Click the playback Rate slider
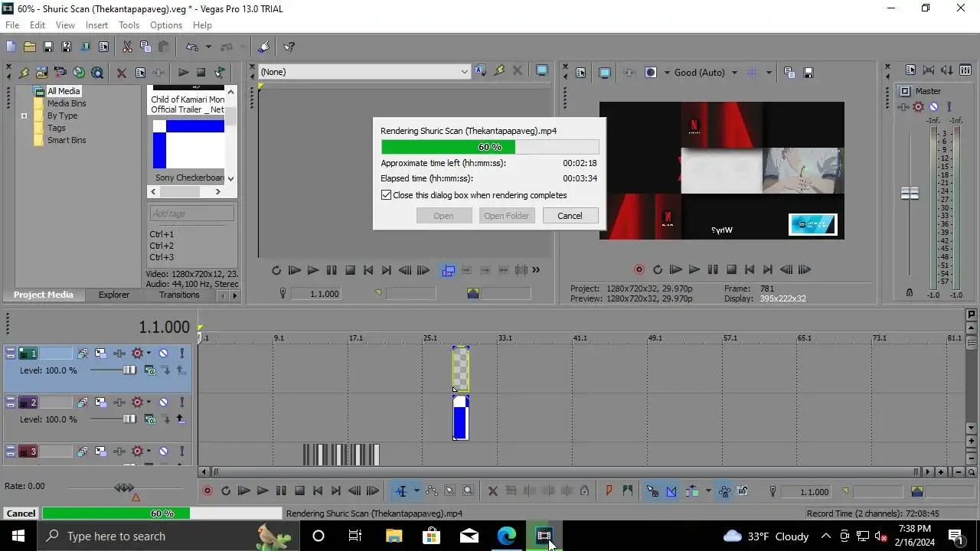 coord(124,487)
